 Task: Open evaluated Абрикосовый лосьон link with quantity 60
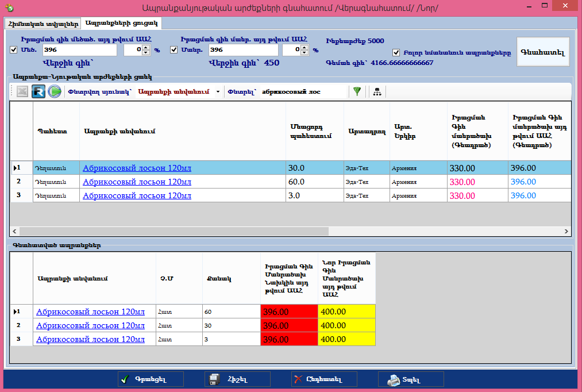[91, 312]
